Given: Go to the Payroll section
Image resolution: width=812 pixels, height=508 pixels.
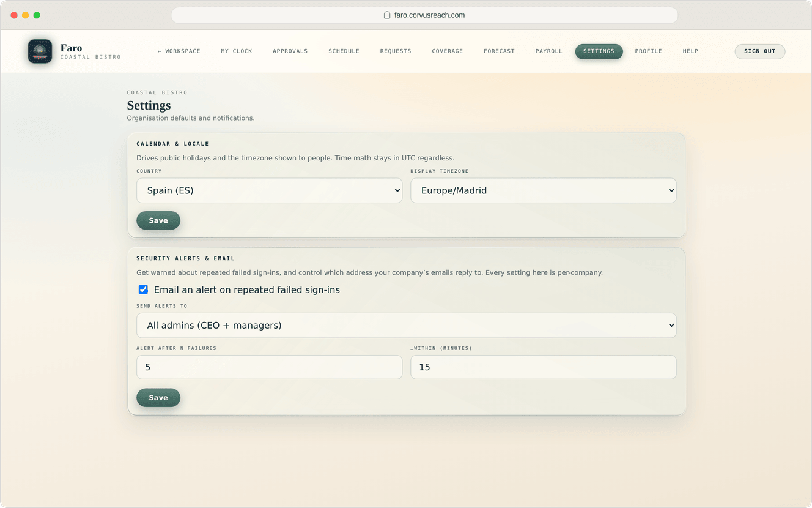Looking at the screenshot, I should click(549, 51).
